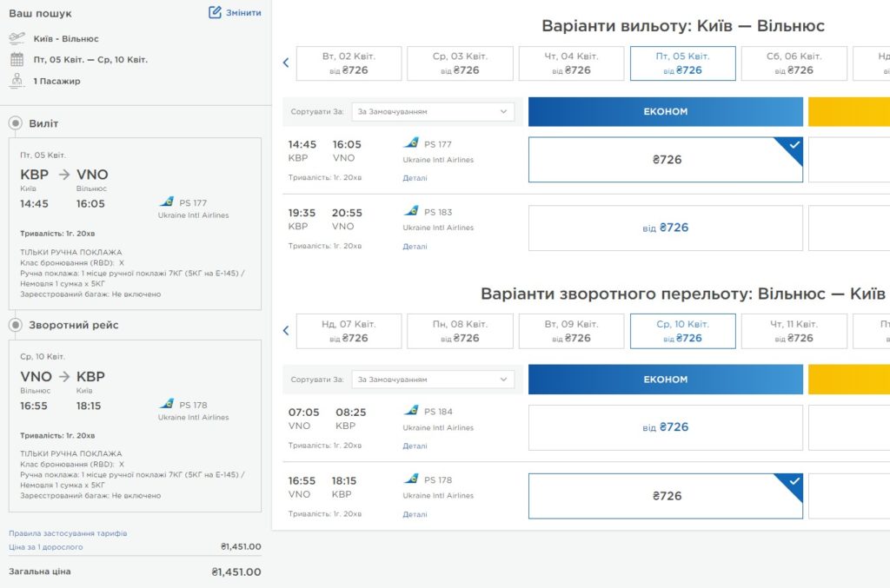Click the airline logo next to PS 178 in sidebar
890x588 pixels.
[x=167, y=404]
